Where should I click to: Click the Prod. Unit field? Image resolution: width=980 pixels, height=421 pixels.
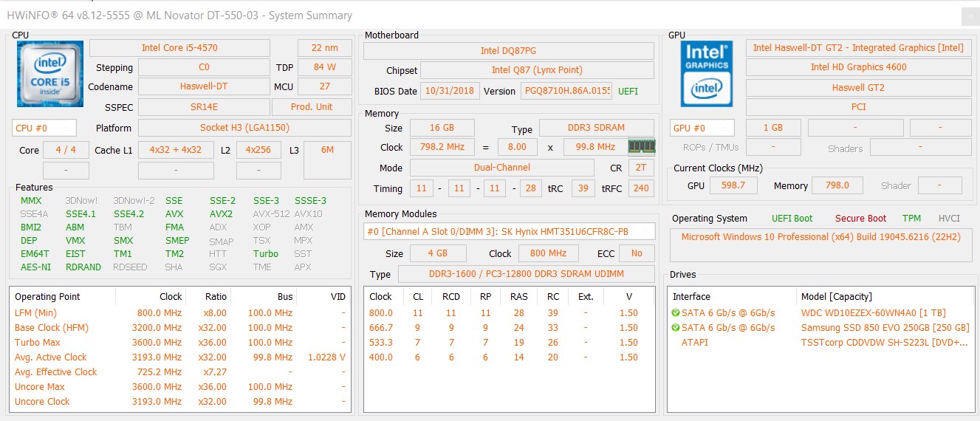point(312,106)
